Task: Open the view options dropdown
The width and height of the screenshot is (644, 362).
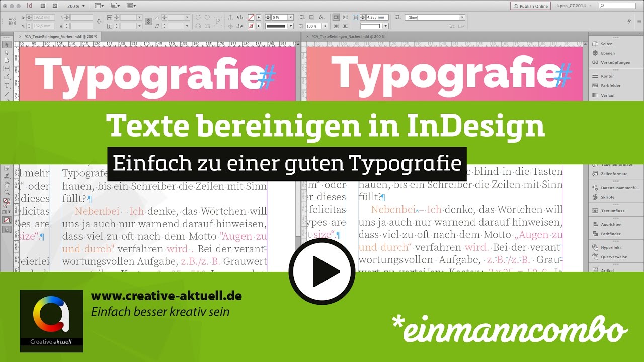Action: [99, 6]
